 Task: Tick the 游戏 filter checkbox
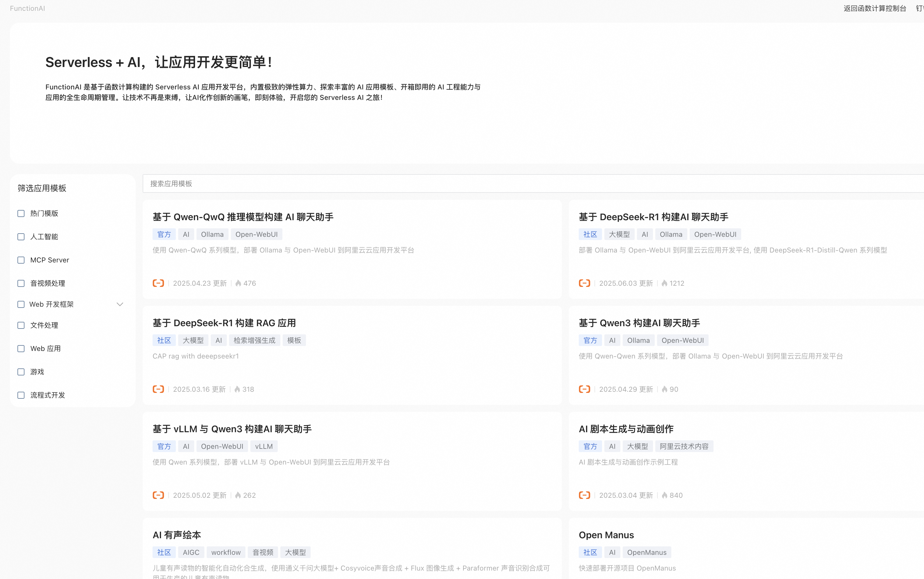tap(21, 372)
